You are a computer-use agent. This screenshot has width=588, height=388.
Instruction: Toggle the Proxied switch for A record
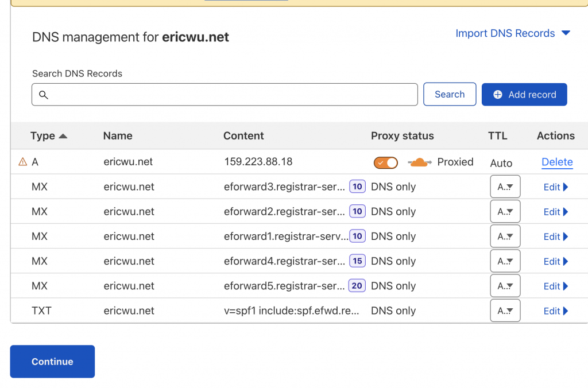385,162
